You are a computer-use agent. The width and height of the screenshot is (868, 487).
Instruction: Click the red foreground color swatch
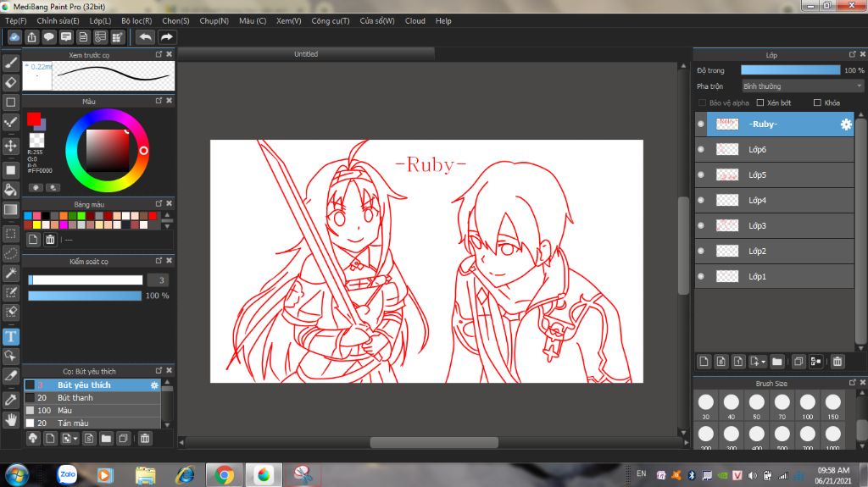pos(33,119)
